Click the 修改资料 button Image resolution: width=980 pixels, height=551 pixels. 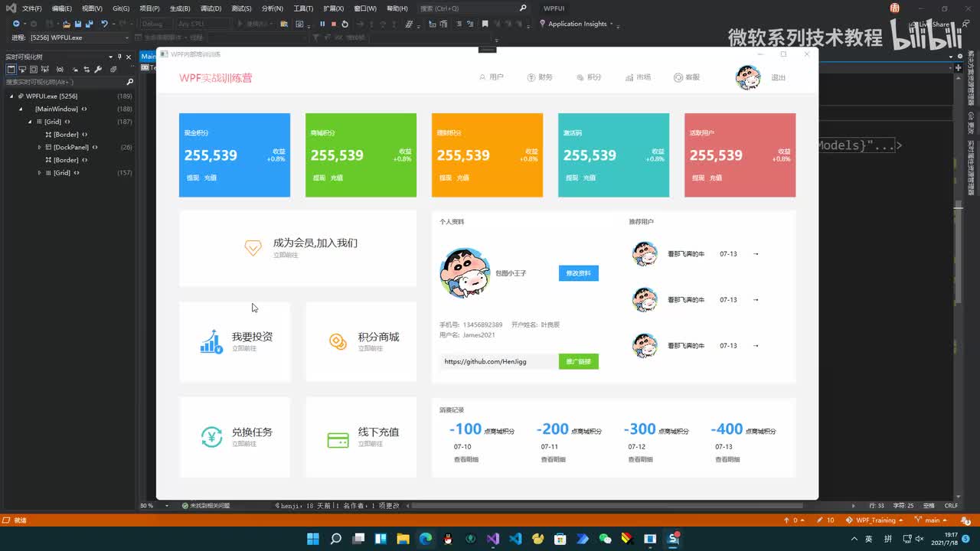point(578,273)
